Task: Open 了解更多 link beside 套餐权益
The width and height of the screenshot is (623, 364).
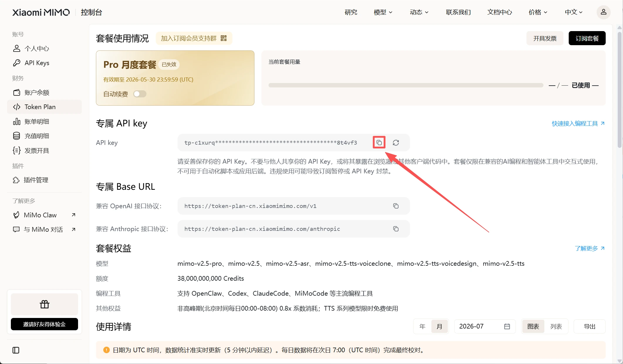Action: pyautogui.click(x=590, y=248)
